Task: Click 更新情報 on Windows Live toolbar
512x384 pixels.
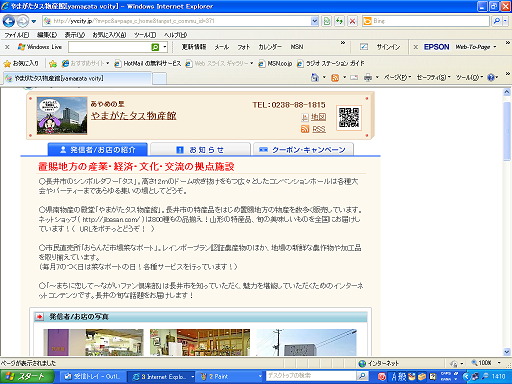Action: coord(194,47)
